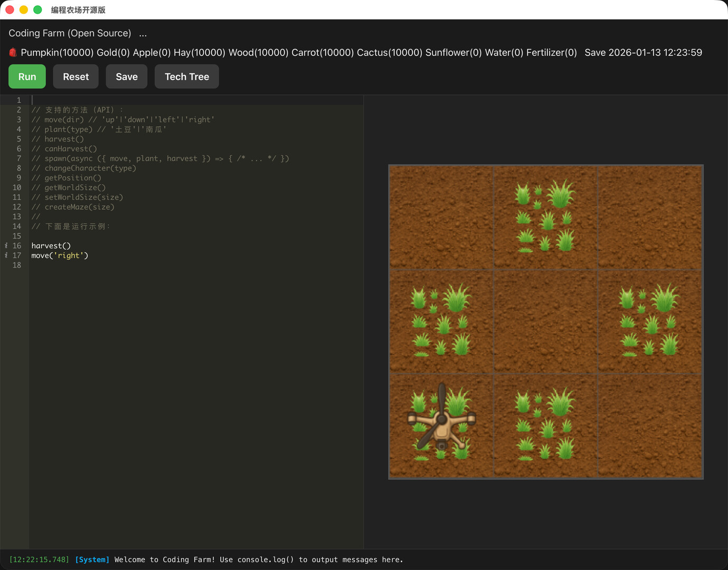Viewport: 728px width, 570px height.
Task: Click the Gold(0) resource counter
Action: pos(112,52)
